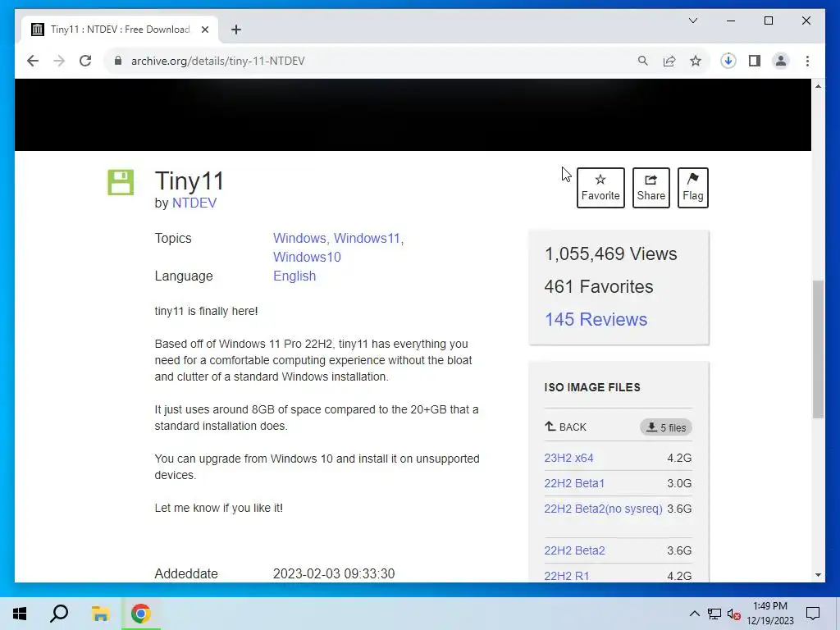
Task: Flag this item
Action: coord(692,188)
